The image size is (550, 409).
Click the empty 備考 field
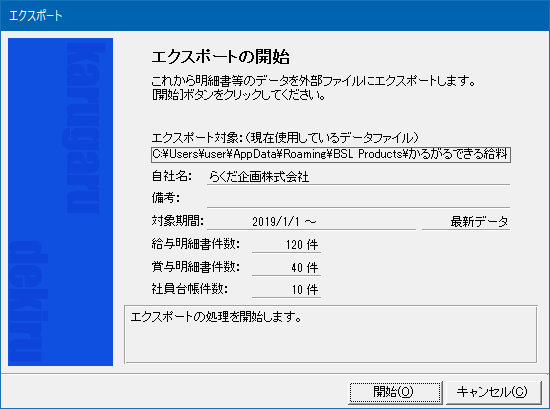tap(358, 199)
